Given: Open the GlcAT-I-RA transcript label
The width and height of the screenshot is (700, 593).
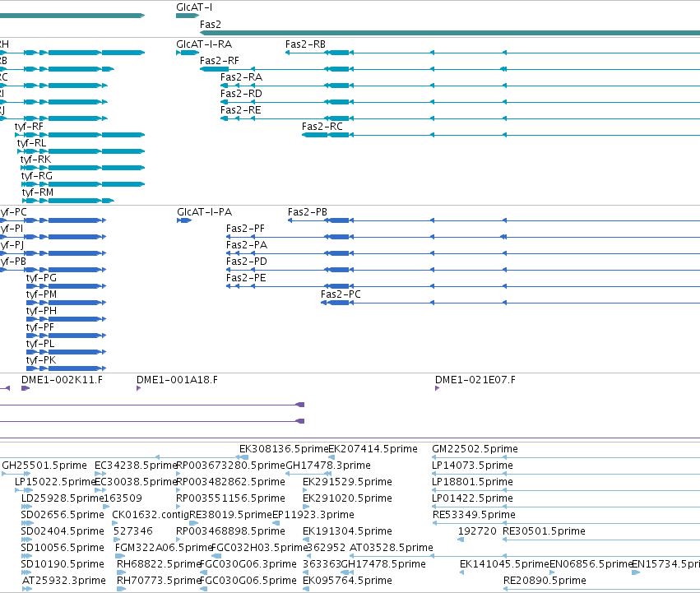Looking at the screenshot, I should (x=204, y=44).
